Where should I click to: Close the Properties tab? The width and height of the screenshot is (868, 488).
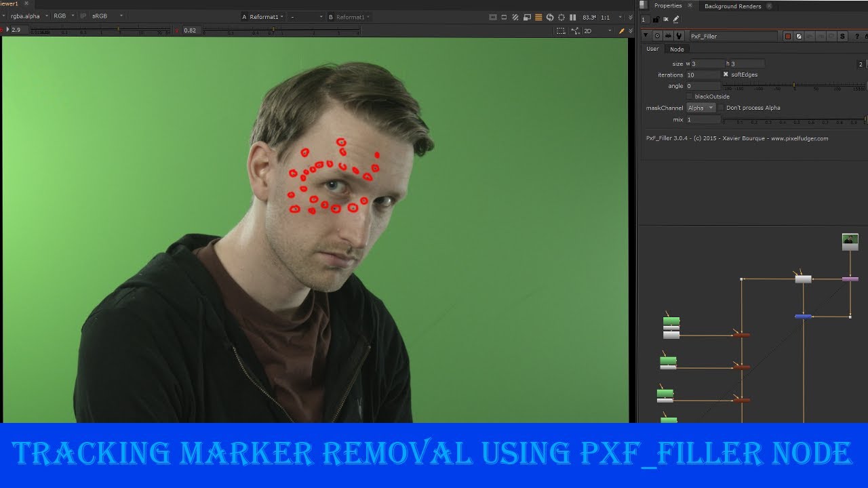click(x=690, y=5)
